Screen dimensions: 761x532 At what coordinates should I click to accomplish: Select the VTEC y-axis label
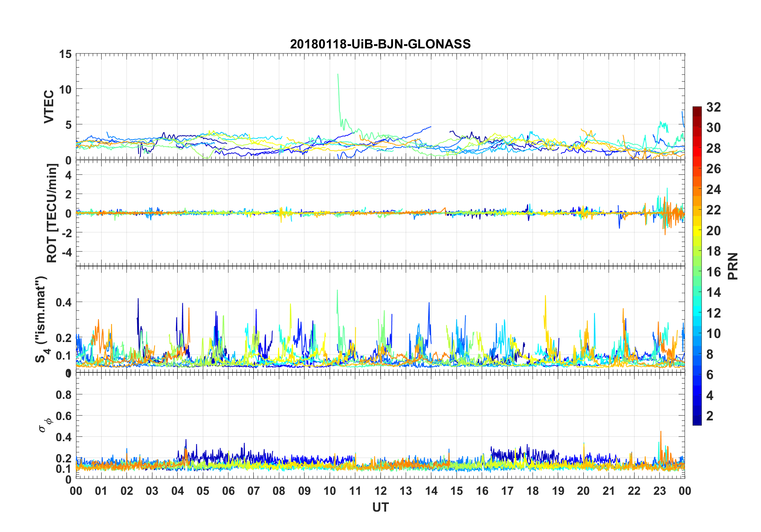(49, 107)
